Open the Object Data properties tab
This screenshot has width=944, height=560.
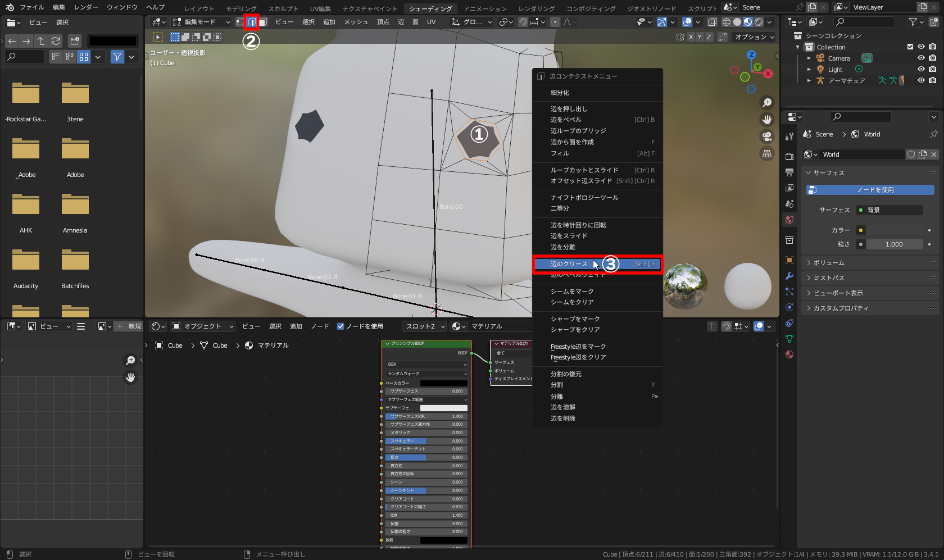pos(789,339)
